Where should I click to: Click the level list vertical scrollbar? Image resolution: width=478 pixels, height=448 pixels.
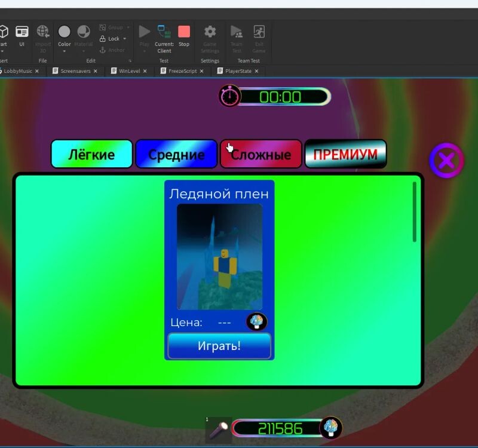(415, 213)
